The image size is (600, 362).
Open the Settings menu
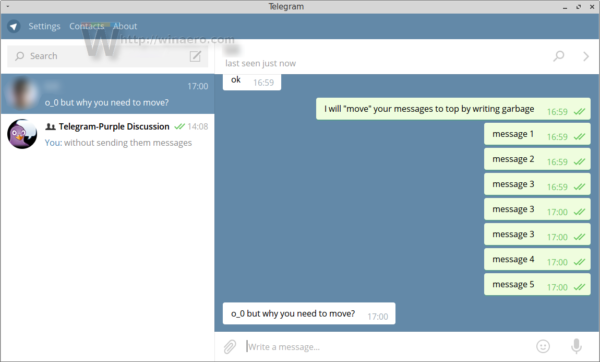44,26
